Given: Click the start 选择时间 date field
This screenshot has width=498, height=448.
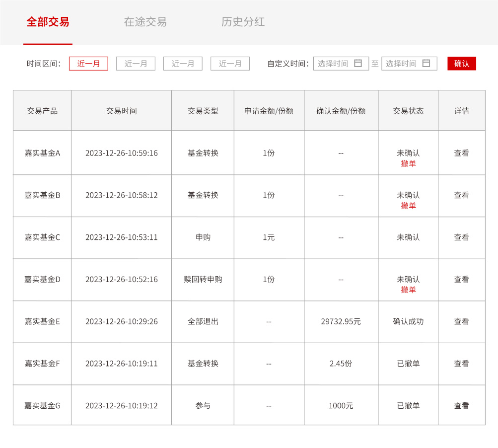Looking at the screenshot, I should tap(341, 64).
